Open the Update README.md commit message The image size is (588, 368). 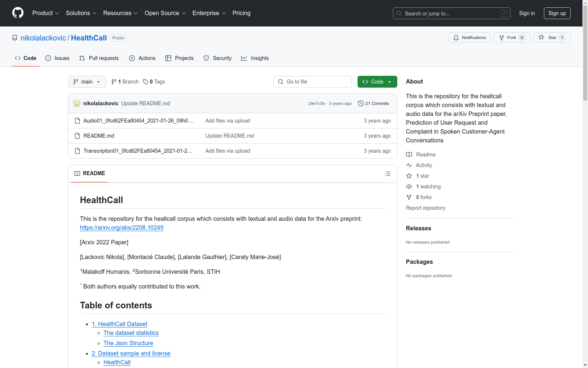point(146,103)
